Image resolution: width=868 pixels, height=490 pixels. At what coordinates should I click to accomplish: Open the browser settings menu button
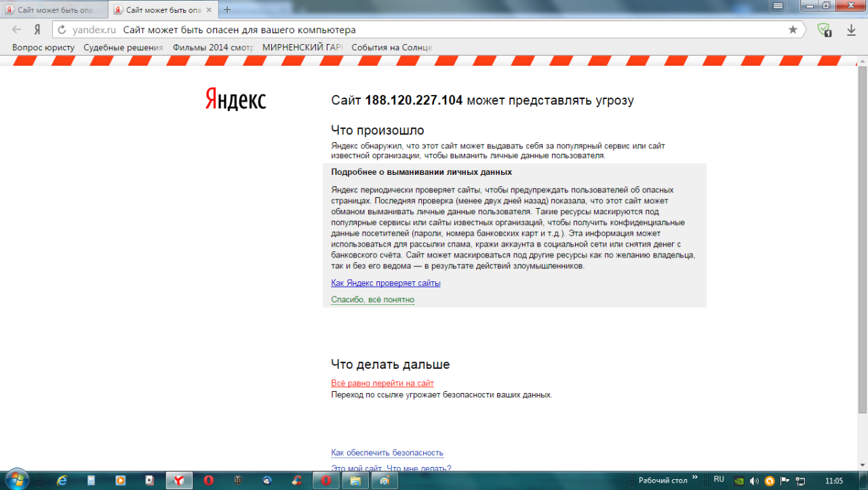(776, 5)
